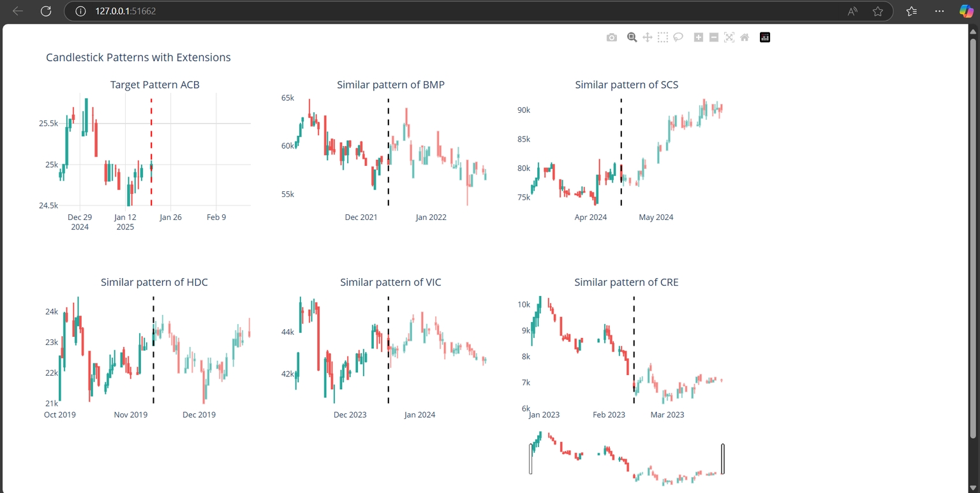The width and height of the screenshot is (980, 493).
Task: Open browser Settings and more menu
Action: pyautogui.click(x=939, y=11)
